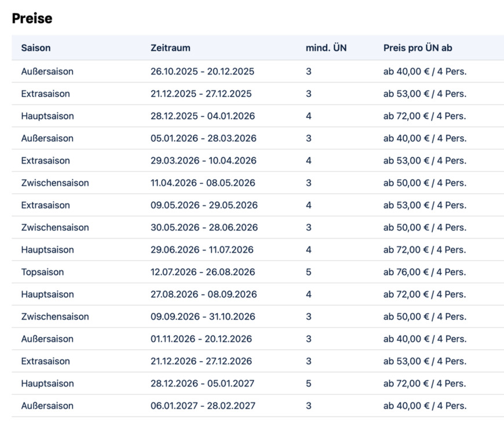Image resolution: width=504 pixels, height=434 pixels.
Task: Click date range 09.05.2026 - 29.05.2026
Action: pyautogui.click(x=204, y=205)
